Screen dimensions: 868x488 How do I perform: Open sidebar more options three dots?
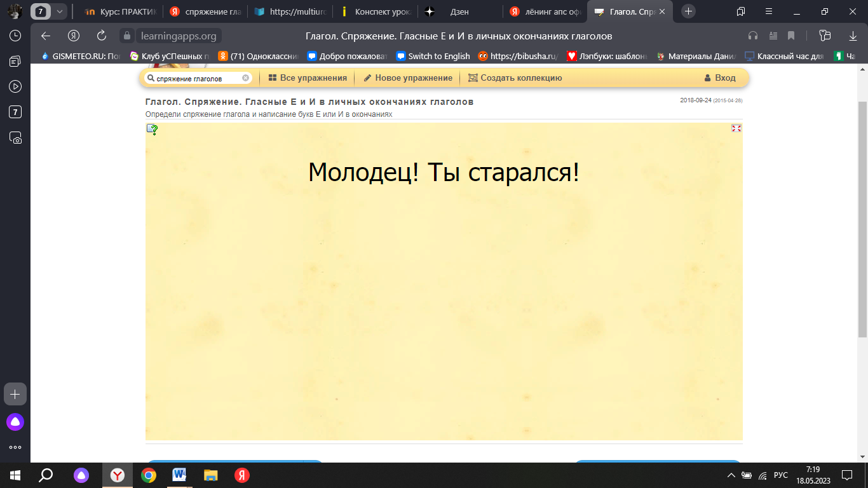coord(15,447)
